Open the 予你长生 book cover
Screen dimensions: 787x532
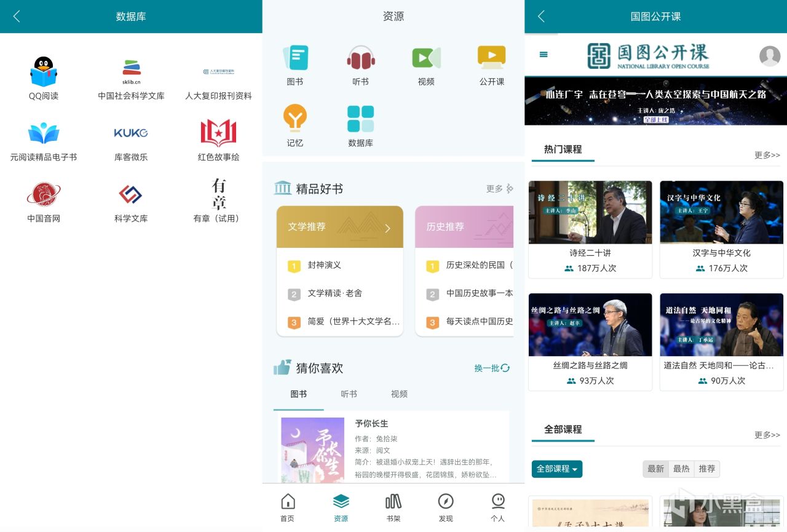coord(313,450)
